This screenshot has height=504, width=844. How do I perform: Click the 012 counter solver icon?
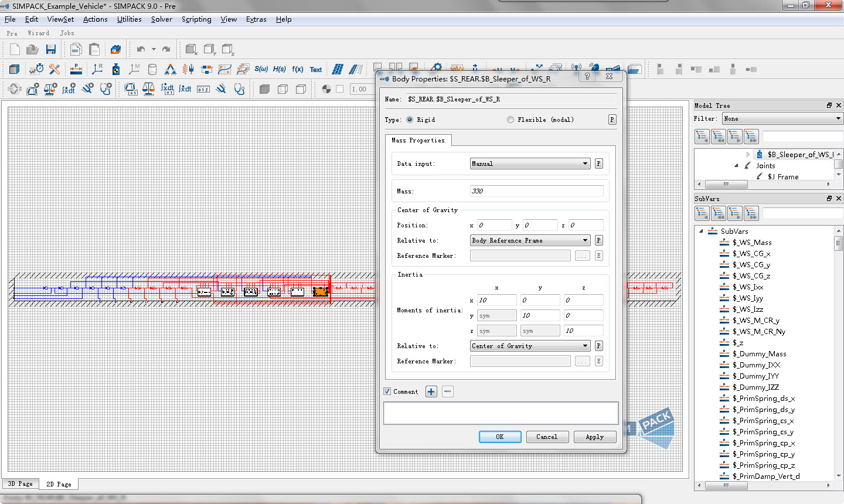(203, 89)
